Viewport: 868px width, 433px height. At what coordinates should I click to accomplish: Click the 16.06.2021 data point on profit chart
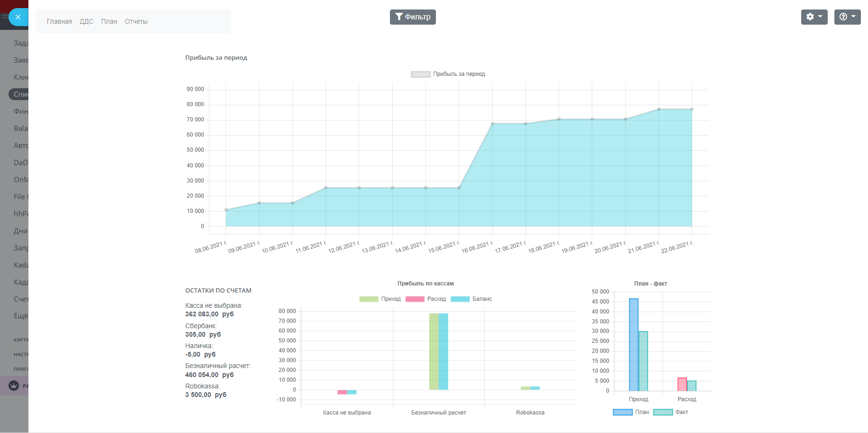click(x=492, y=124)
